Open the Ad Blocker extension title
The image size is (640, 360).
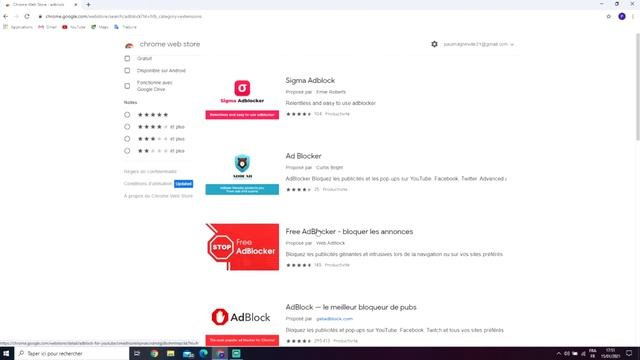point(303,156)
